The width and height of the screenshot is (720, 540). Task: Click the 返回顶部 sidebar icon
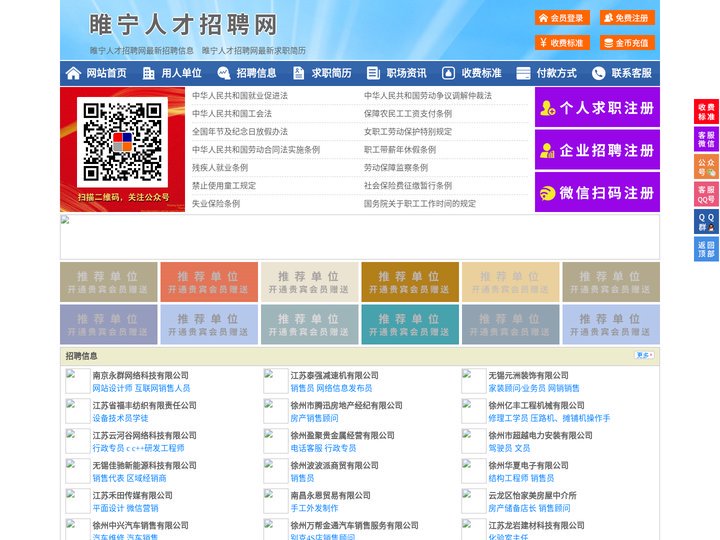(x=706, y=249)
